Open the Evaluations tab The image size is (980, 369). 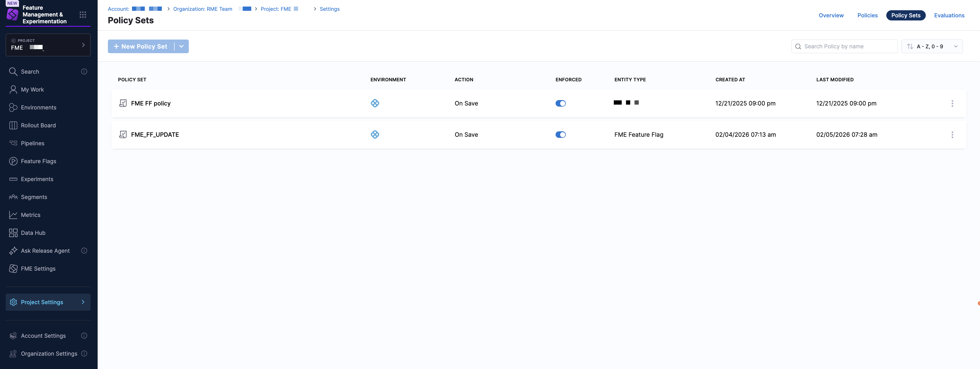pos(949,15)
